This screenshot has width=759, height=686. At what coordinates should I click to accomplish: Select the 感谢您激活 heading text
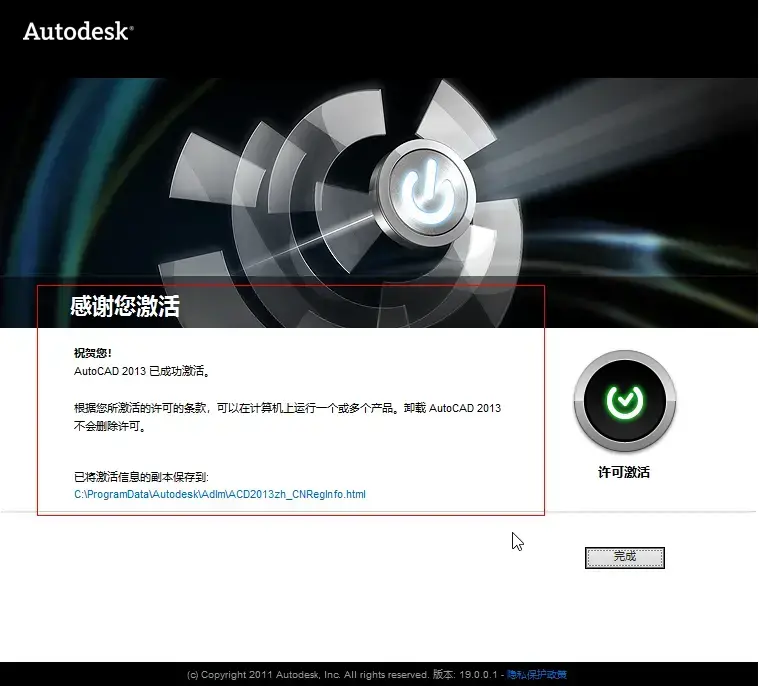tap(125, 306)
